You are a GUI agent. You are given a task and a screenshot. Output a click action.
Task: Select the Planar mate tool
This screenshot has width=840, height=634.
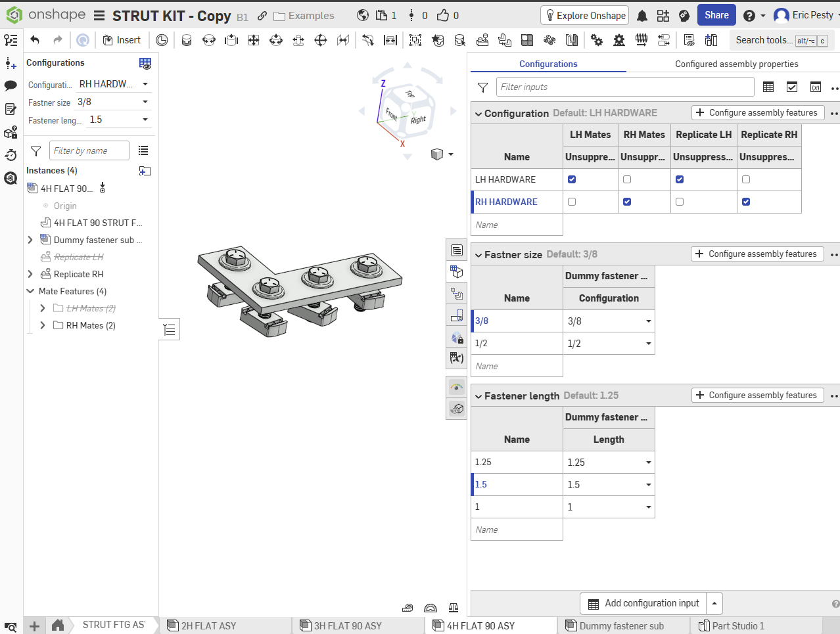tap(254, 40)
